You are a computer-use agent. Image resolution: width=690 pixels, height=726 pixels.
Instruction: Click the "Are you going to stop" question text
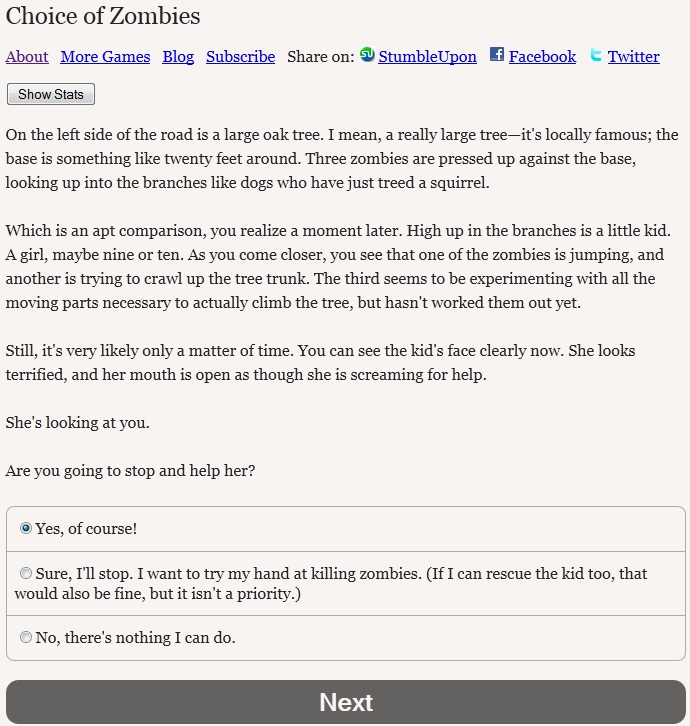coord(130,470)
